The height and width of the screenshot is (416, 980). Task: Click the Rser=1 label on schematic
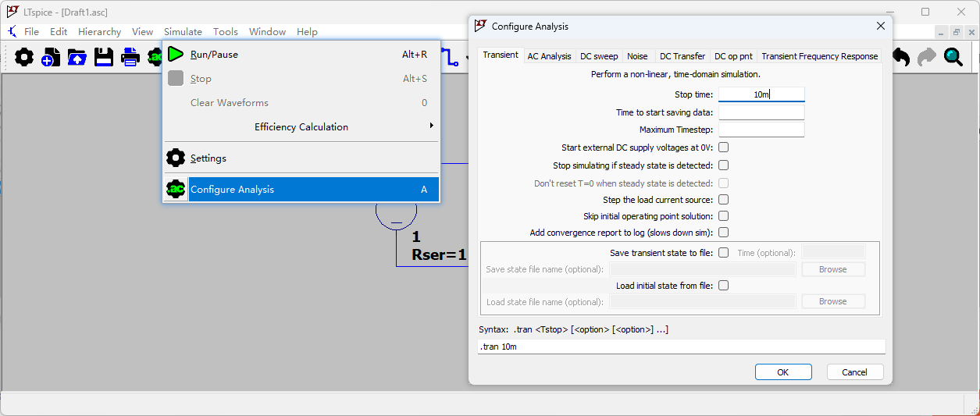(x=439, y=254)
